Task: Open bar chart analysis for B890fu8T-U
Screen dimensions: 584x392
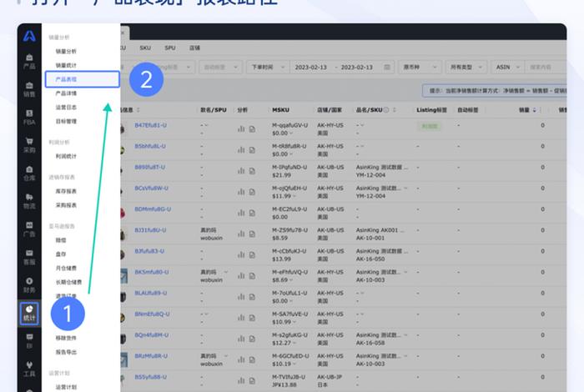Action: coord(241,171)
